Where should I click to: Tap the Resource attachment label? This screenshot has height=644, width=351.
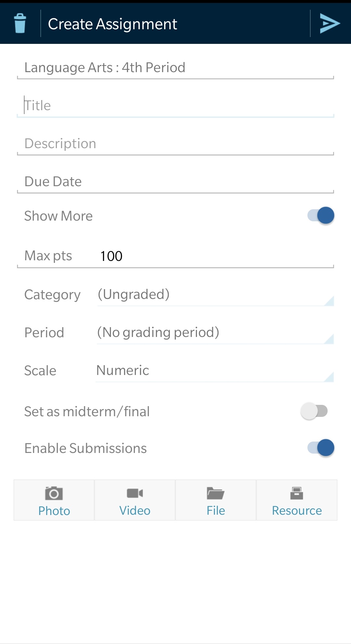(297, 511)
